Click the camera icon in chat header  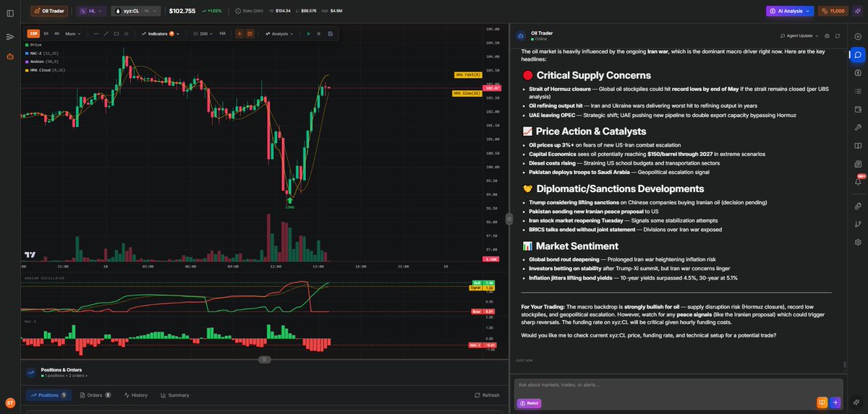pos(827,35)
